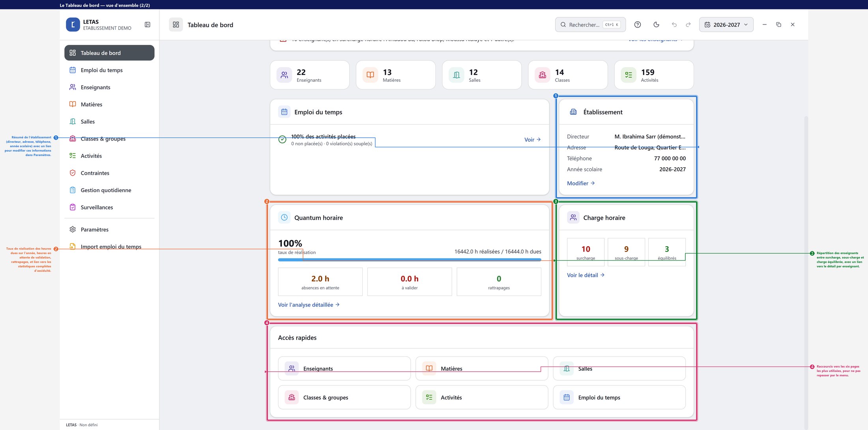Click the Paramètres gear icon
Screen dimensions: 868x430
73,230
